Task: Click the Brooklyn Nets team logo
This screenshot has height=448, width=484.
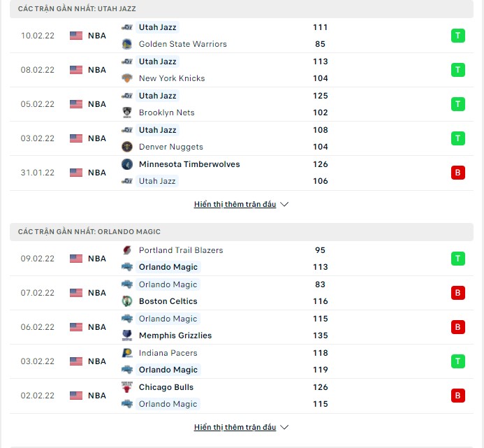Action: [127, 113]
